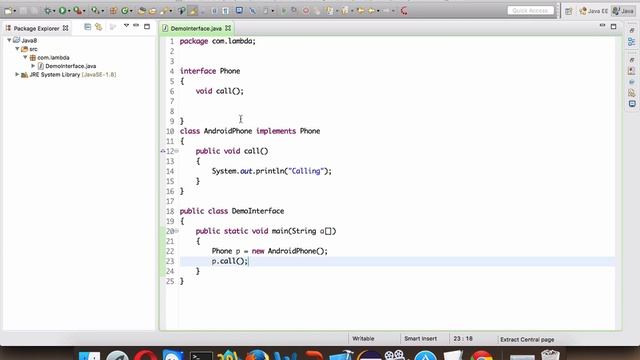Click the New Java Package icon
Image resolution: width=640 pixels, height=360 pixels.
113,11
